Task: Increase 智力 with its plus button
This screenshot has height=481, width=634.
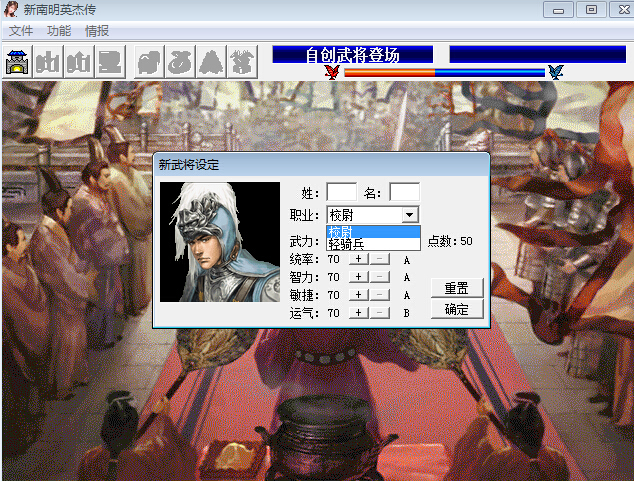Action: [359, 277]
